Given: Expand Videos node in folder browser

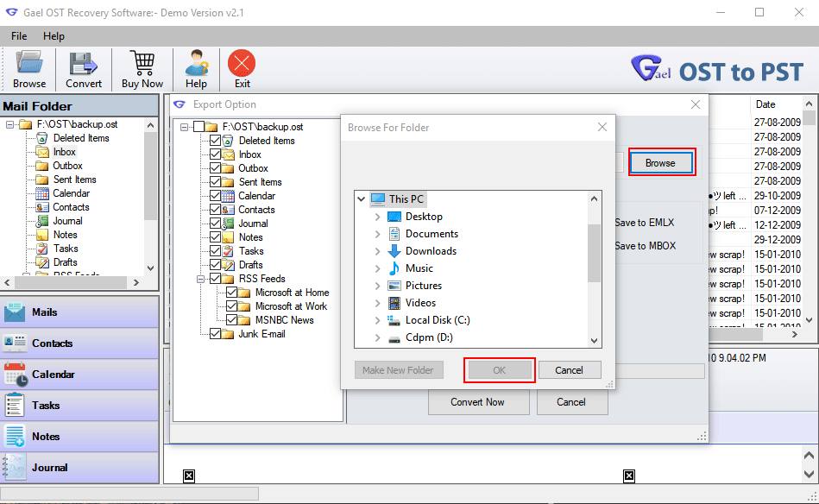Looking at the screenshot, I should tap(378, 303).
